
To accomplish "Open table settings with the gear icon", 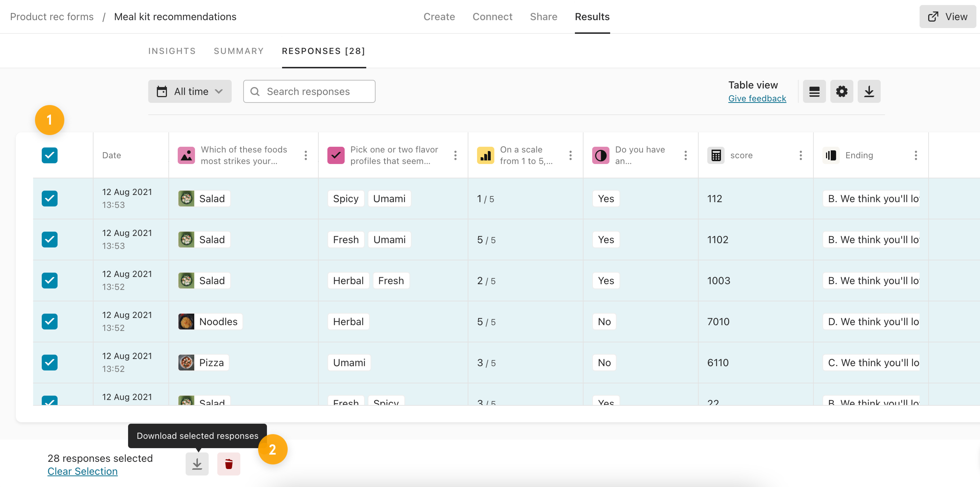I will click(841, 91).
